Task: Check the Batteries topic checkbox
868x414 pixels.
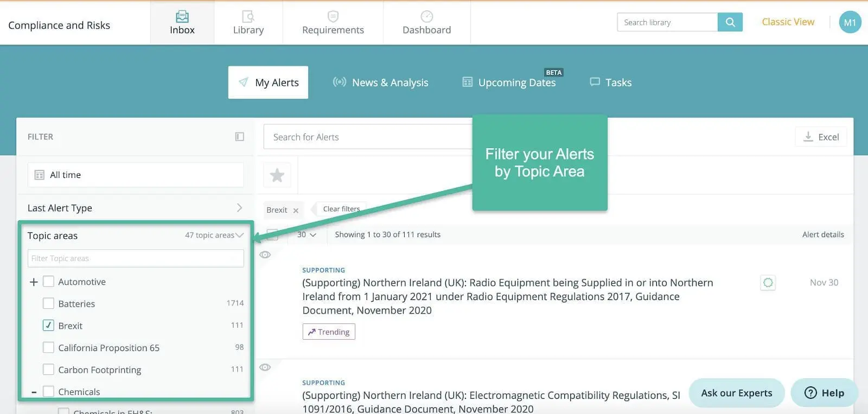Action: pyautogui.click(x=48, y=303)
